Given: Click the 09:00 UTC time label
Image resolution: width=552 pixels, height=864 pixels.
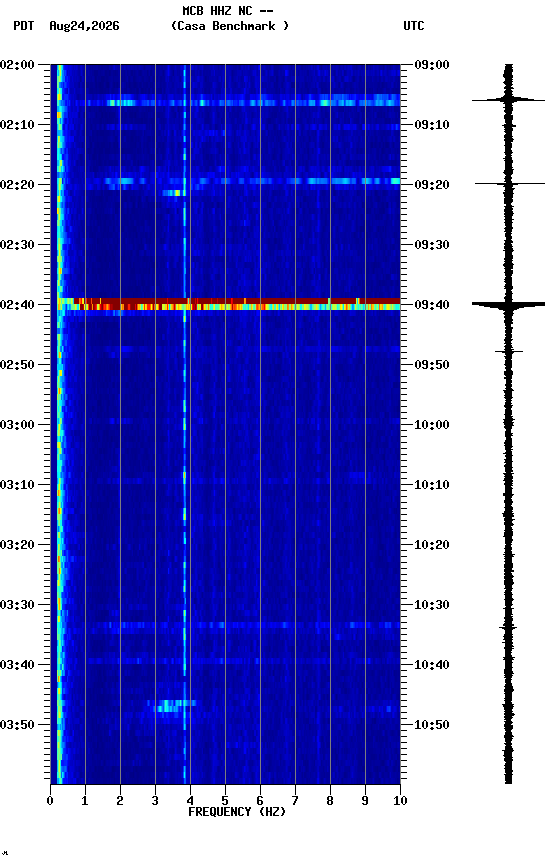Looking at the screenshot, I should (432, 65).
